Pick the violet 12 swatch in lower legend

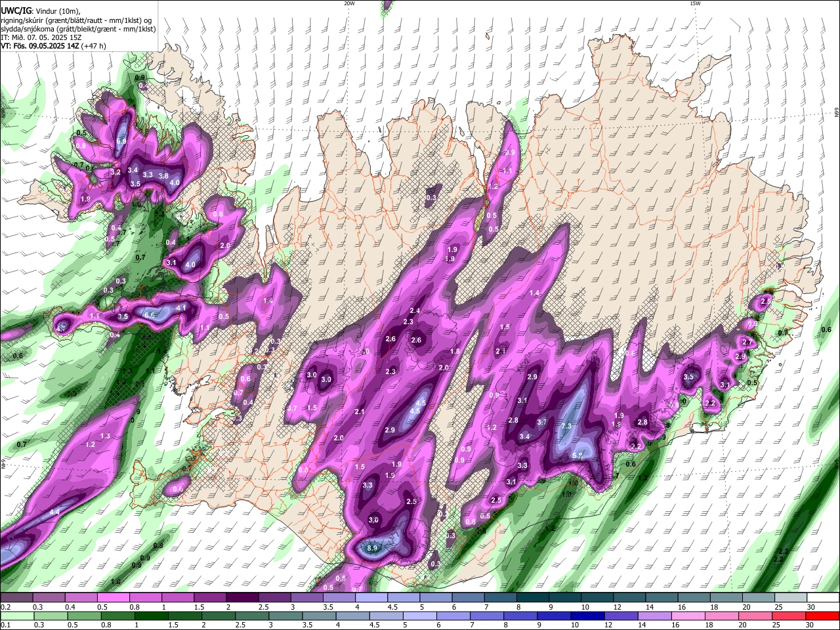click(x=621, y=616)
